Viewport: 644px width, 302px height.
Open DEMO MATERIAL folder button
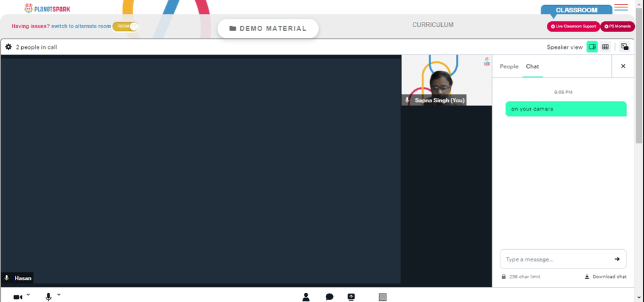coord(268,28)
